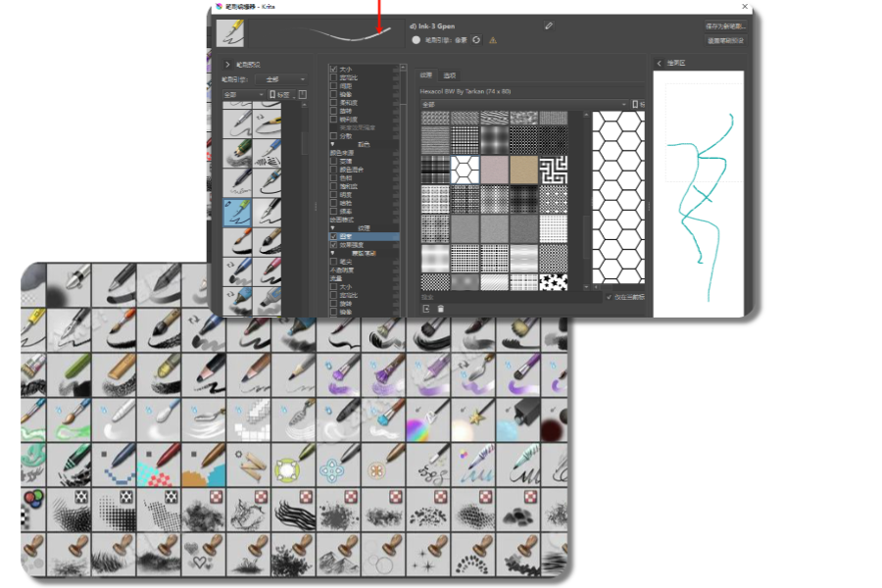This screenshot has height=588, width=882.
Task: Choose the tan paper texture swatch
Action: pyautogui.click(x=523, y=170)
